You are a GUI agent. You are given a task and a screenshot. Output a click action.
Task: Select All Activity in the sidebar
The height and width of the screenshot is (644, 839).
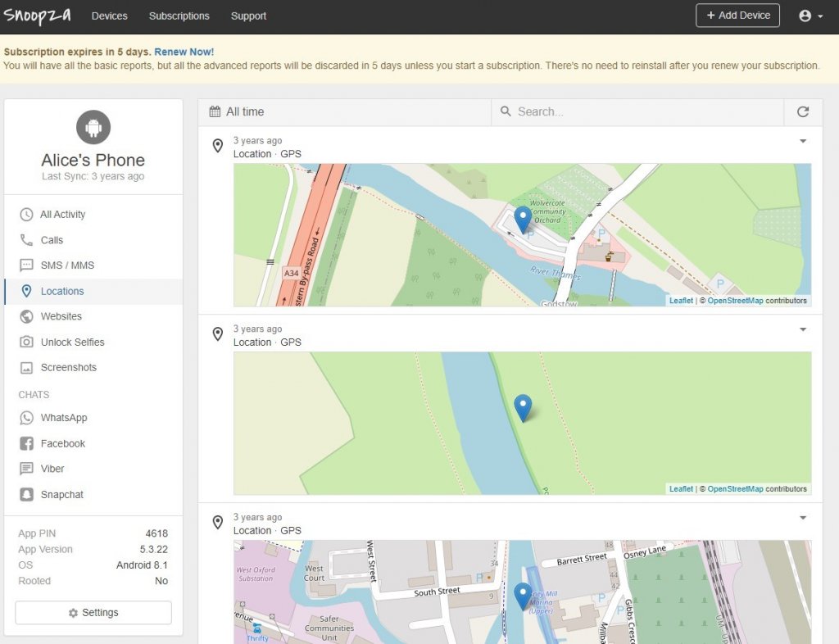pyautogui.click(x=93, y=215)
